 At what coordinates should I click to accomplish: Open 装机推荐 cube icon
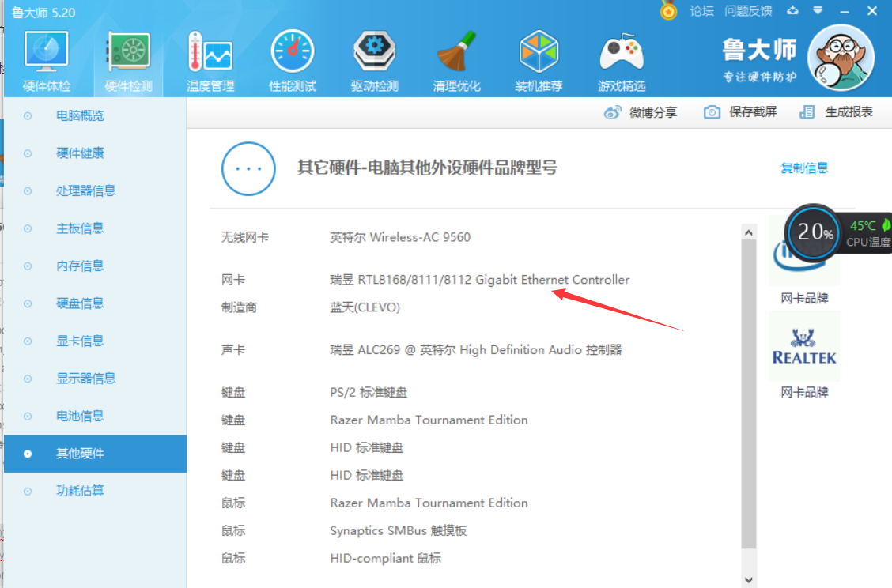(539, 61)
